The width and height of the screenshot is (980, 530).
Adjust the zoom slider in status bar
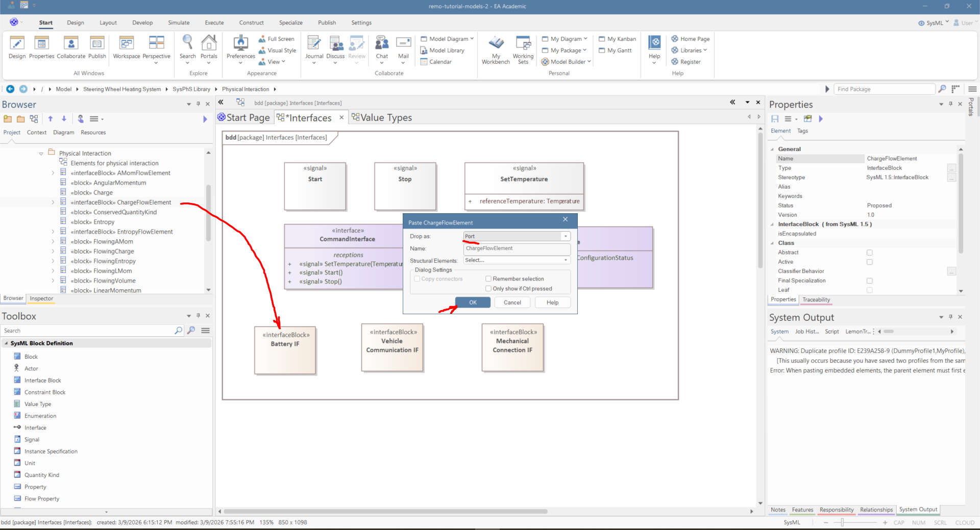point(843,522)
